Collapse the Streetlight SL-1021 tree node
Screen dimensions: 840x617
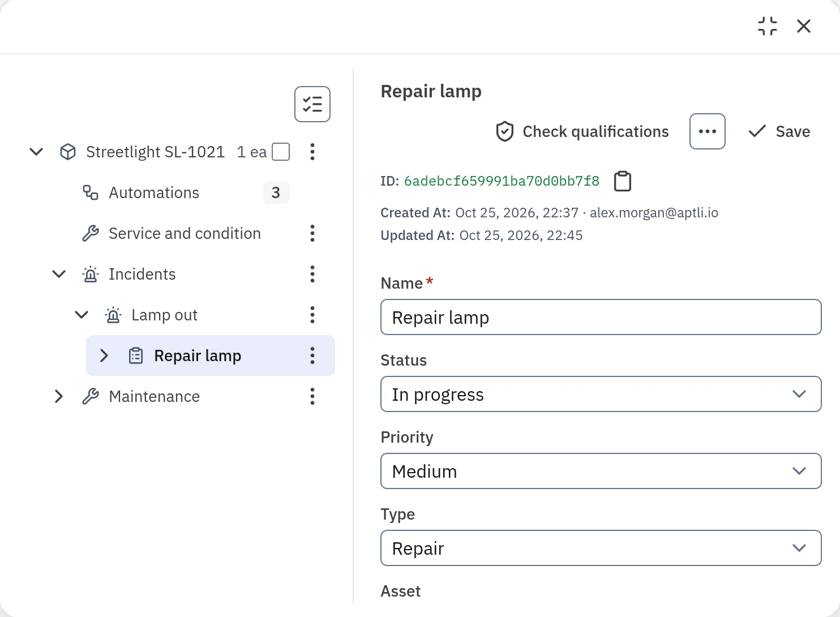pyautogui.click(x=36, y=152)
